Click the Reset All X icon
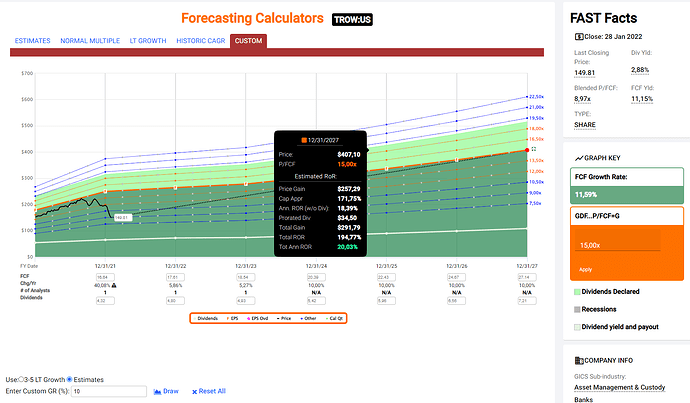 195,391
